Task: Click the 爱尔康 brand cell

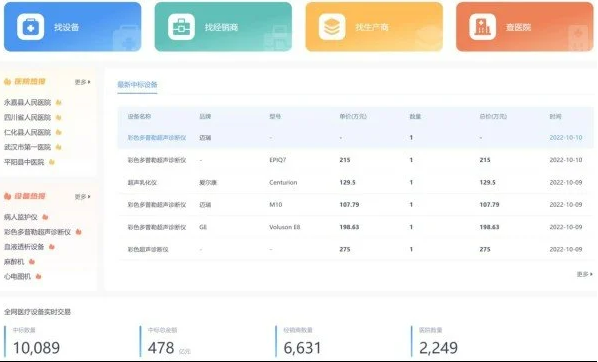Action: click(x=208, y=182)
